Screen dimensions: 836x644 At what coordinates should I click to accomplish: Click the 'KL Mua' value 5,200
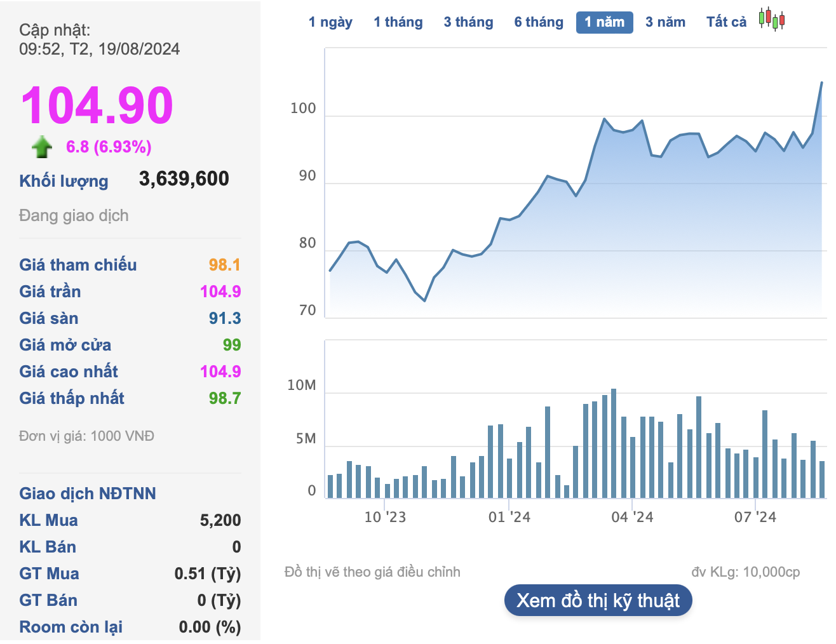(220, 520)
